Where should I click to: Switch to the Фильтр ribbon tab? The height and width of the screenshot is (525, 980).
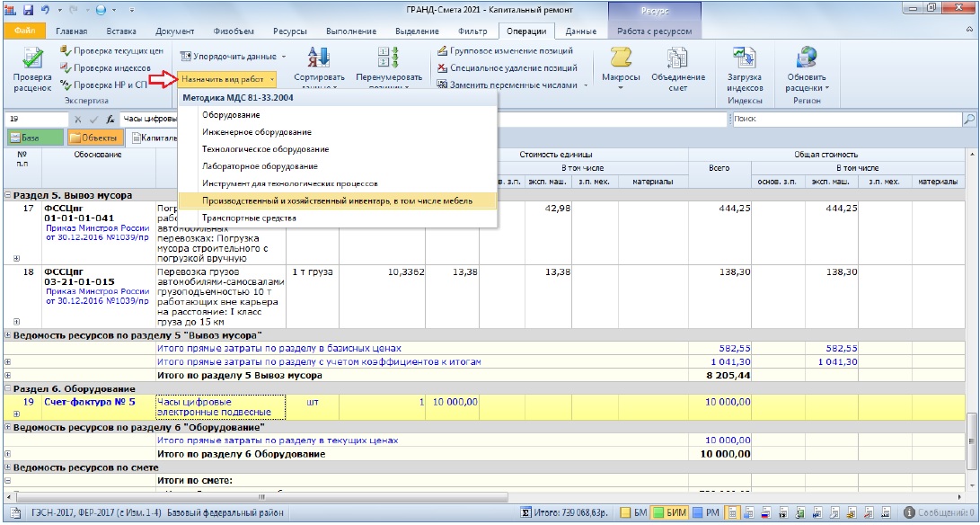(x=472, y=31)
